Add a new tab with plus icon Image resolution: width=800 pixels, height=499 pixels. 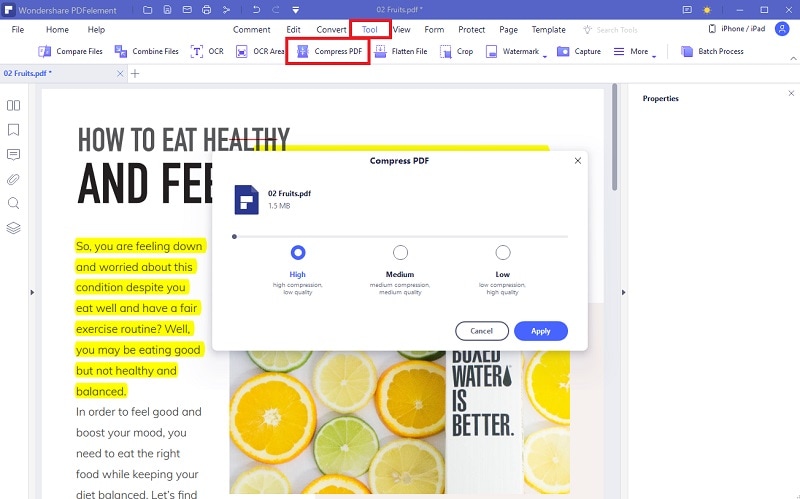tap(135, 73)
